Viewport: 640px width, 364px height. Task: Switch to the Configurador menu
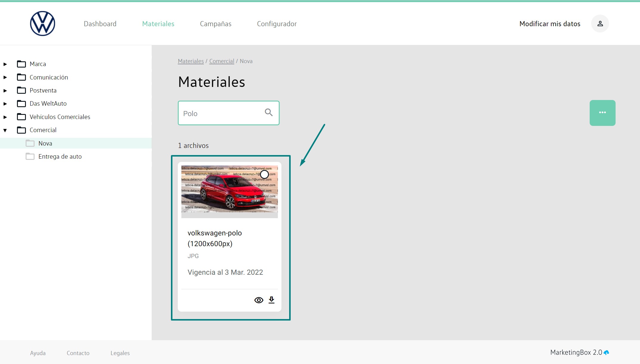tap(277, 24)
